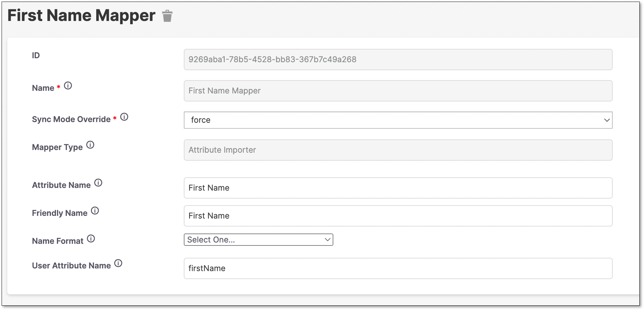This screenshot has width=644, height=310.
Task: Click the read-only ID field
Action: click(x=398, y=60)
